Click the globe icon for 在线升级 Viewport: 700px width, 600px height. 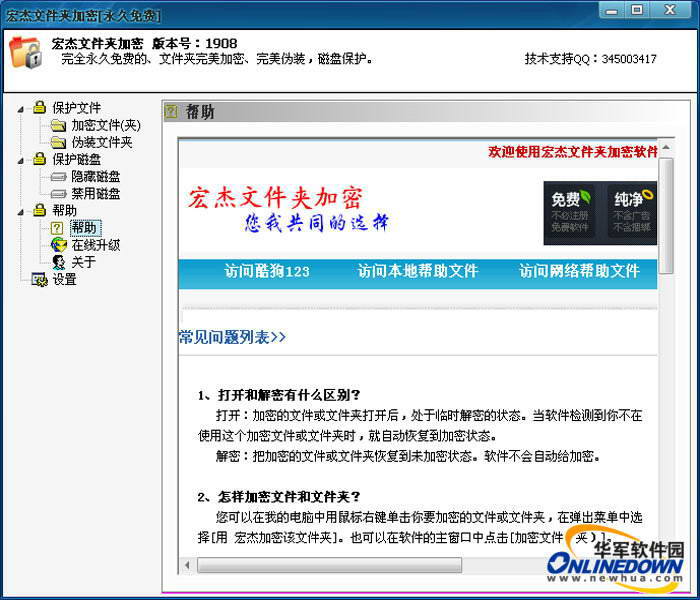click(x=58, y=245)
